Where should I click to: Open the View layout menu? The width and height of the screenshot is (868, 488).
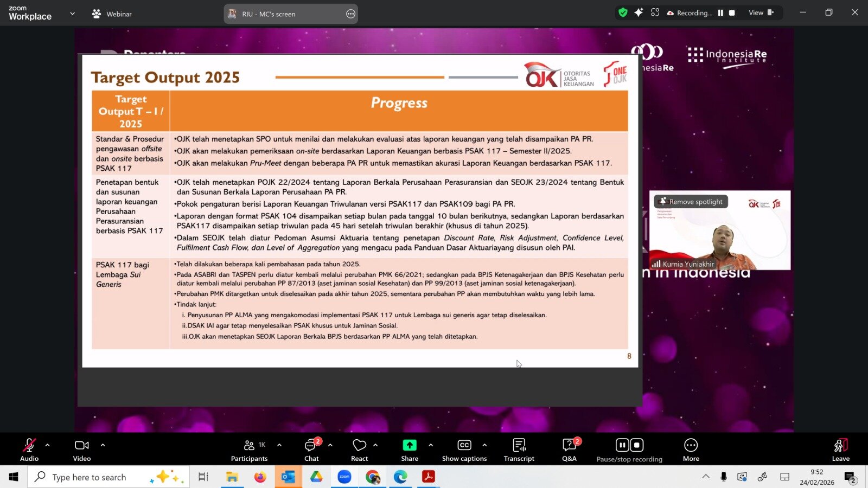[761, 13]
